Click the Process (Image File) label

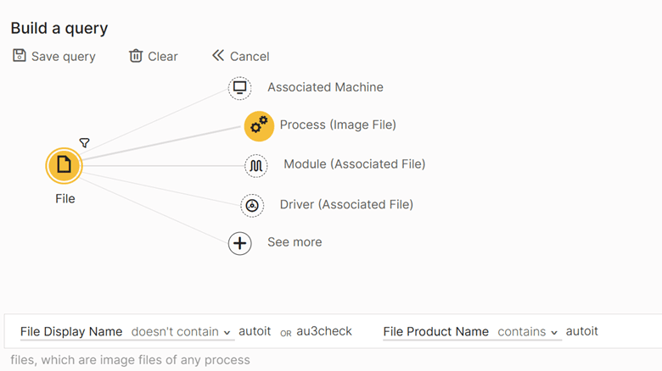click(x=338, y=125)
